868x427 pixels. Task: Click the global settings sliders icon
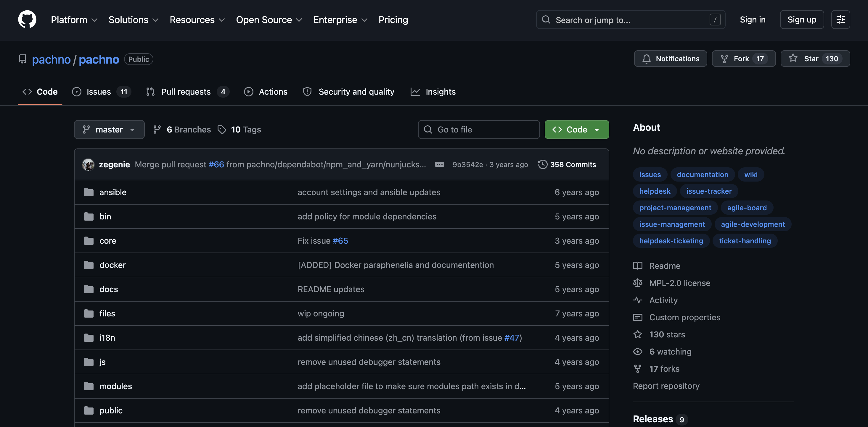(x=840, y=20)
